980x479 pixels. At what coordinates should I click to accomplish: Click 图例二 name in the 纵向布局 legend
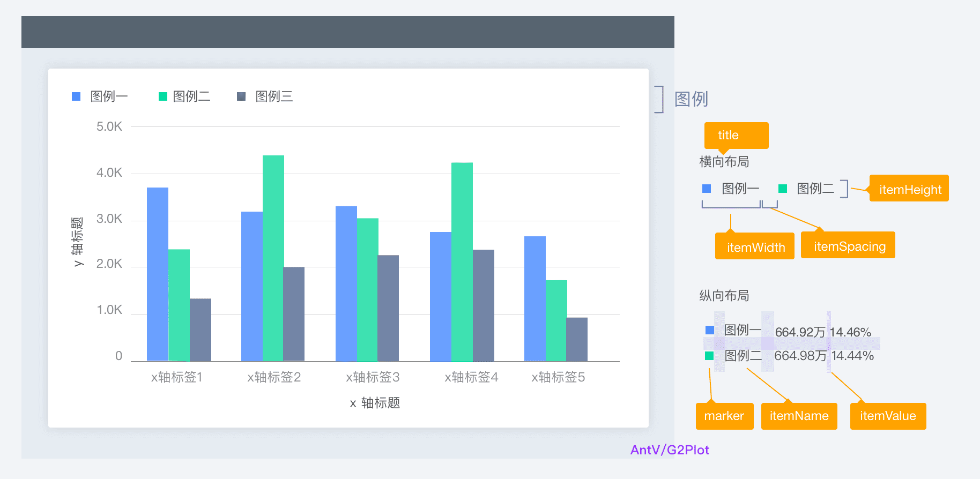click(743, 356)
